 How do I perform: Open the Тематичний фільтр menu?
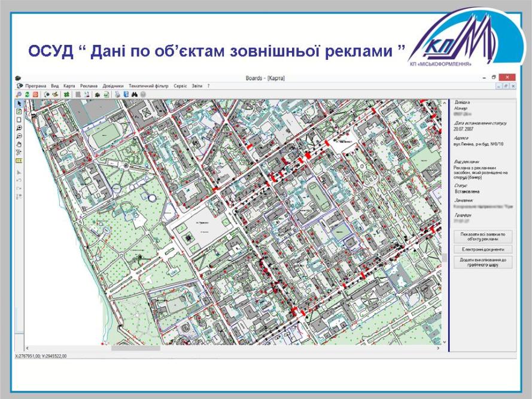pyautogui.click(x=148, y=86)
